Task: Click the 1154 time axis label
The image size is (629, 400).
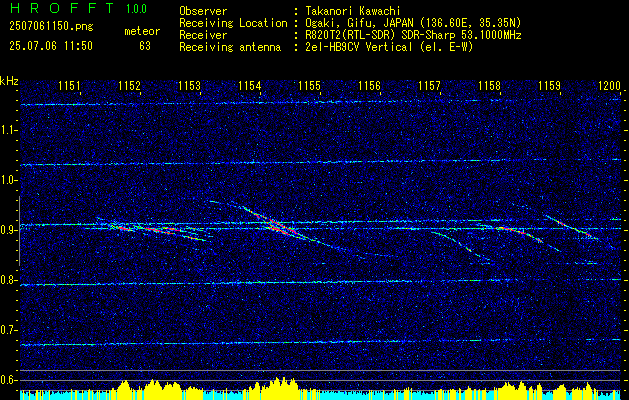Action: click(250, 85)
